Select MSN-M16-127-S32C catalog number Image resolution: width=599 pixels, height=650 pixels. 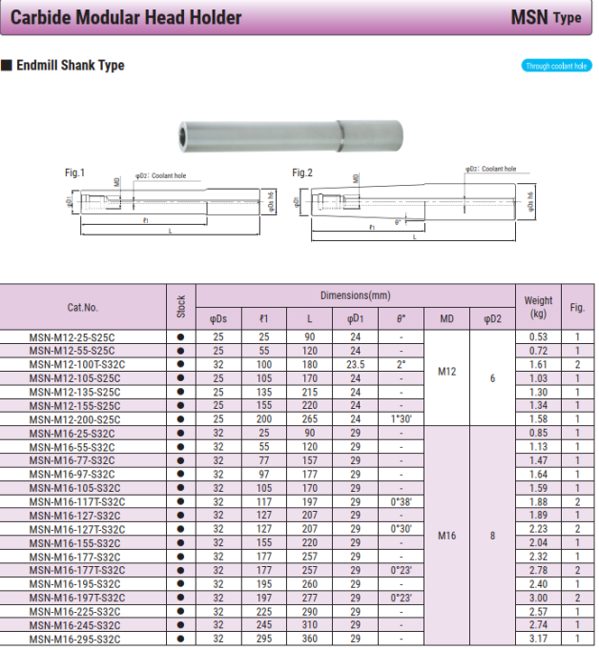[75, 516]
